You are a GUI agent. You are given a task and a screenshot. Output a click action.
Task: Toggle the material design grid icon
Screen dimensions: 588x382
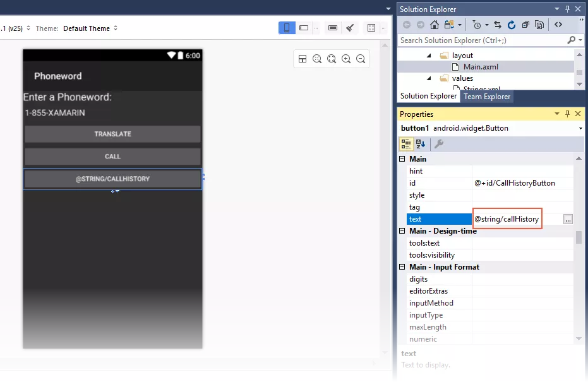coord(371,28)
